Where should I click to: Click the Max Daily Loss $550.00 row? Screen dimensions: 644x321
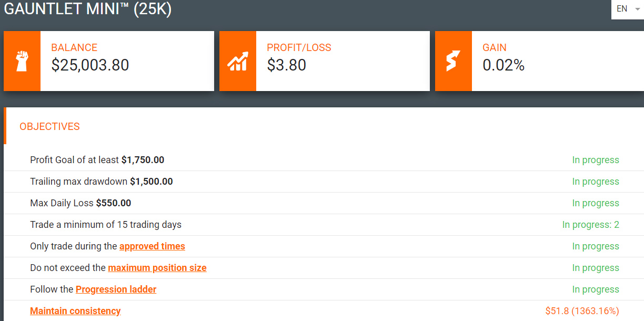(x=324, y=203)
